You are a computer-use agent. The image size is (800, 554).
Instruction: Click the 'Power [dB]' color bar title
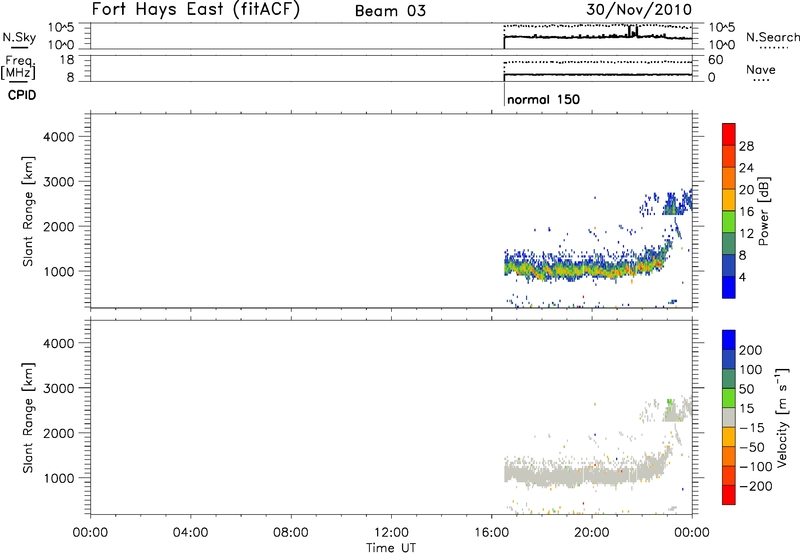click(764, 211)
